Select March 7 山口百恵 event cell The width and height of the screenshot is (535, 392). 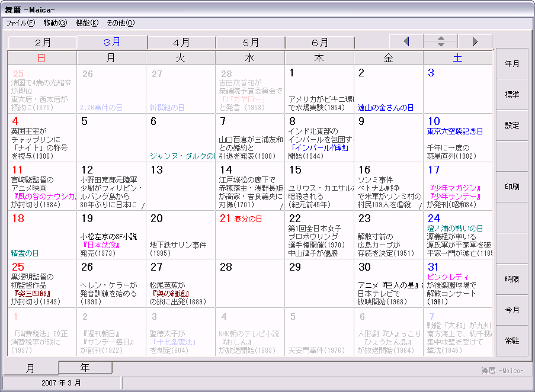tap(250, 138)
